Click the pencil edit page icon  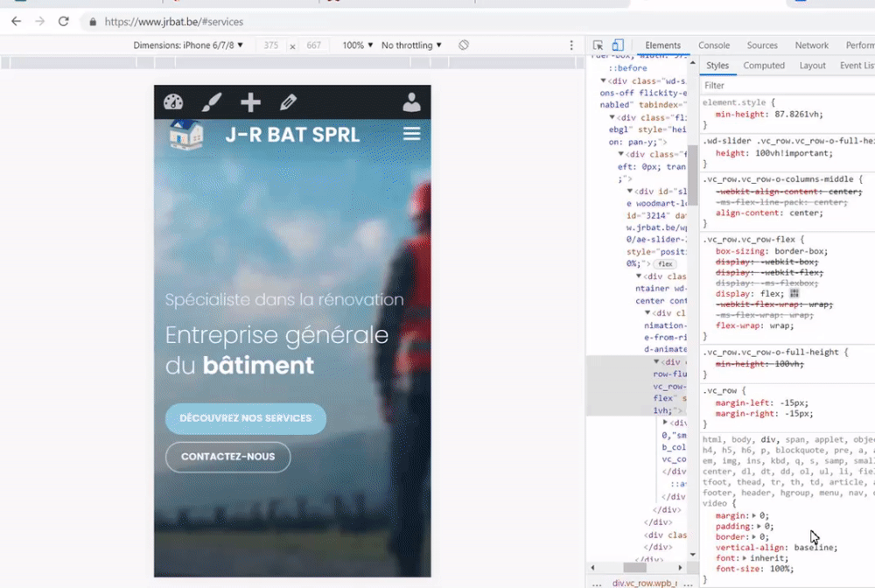[x=288, y=102]
